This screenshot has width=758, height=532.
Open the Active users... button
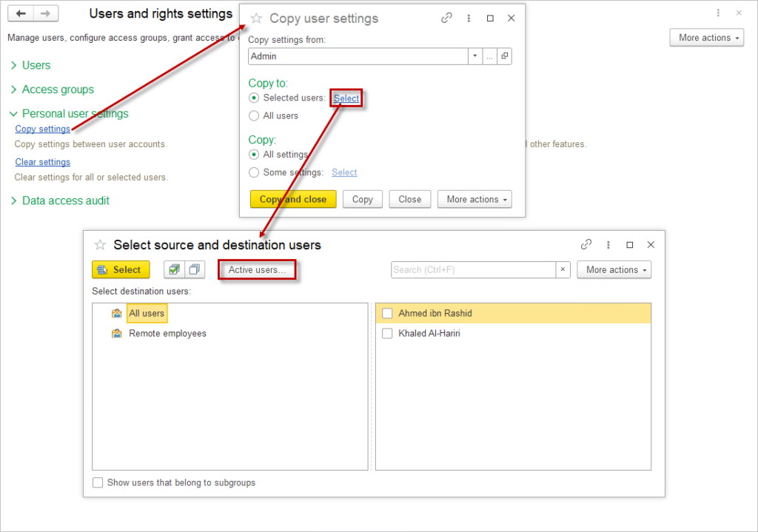257,269
